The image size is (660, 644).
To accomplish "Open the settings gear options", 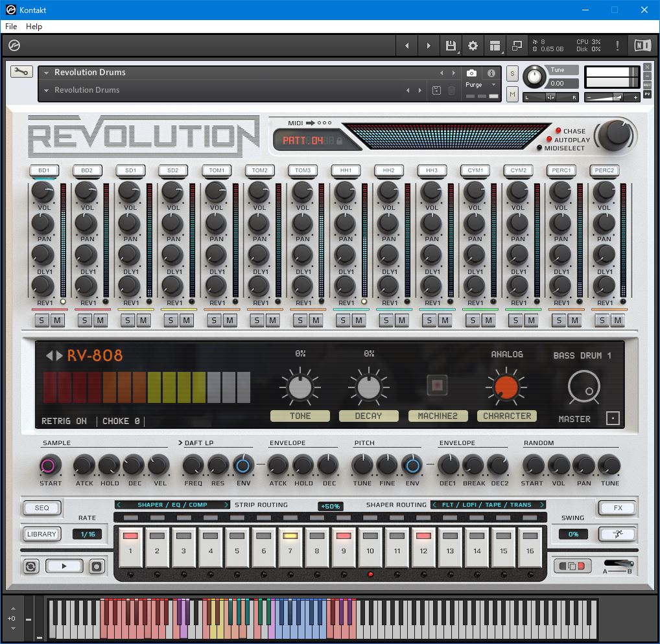I will (473, 45).
